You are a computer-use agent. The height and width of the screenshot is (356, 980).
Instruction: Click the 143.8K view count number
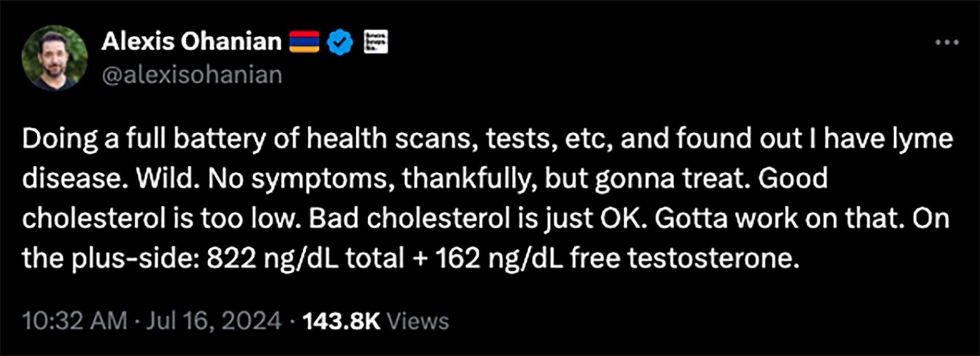pyautogui.click(x=341, y=321)
